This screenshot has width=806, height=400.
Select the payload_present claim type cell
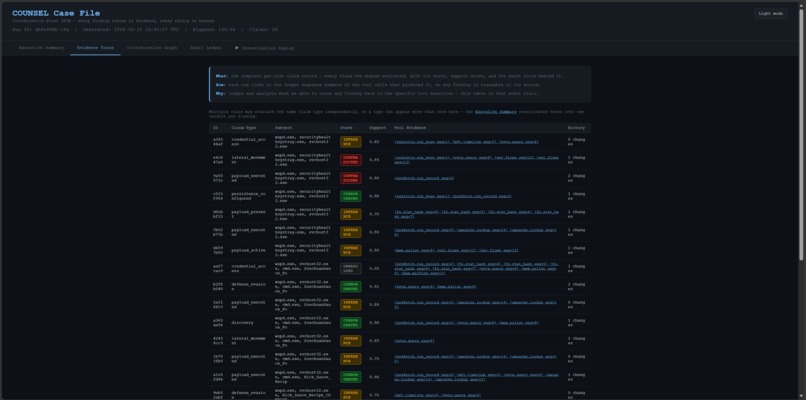247,214
